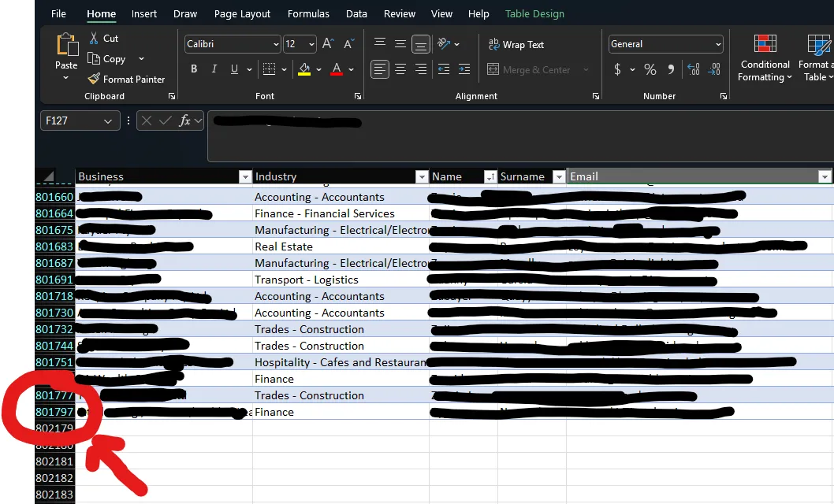Apply Percent Style icon
Screen dimensions: 834x504
tap(650, 69)
